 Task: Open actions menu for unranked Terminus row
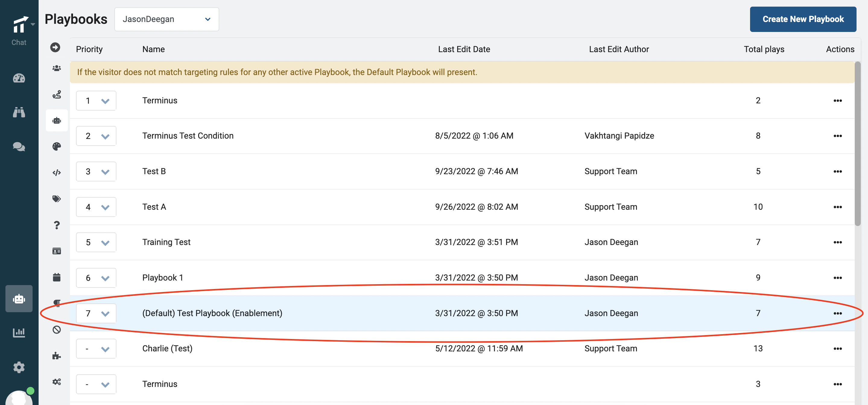838,384
